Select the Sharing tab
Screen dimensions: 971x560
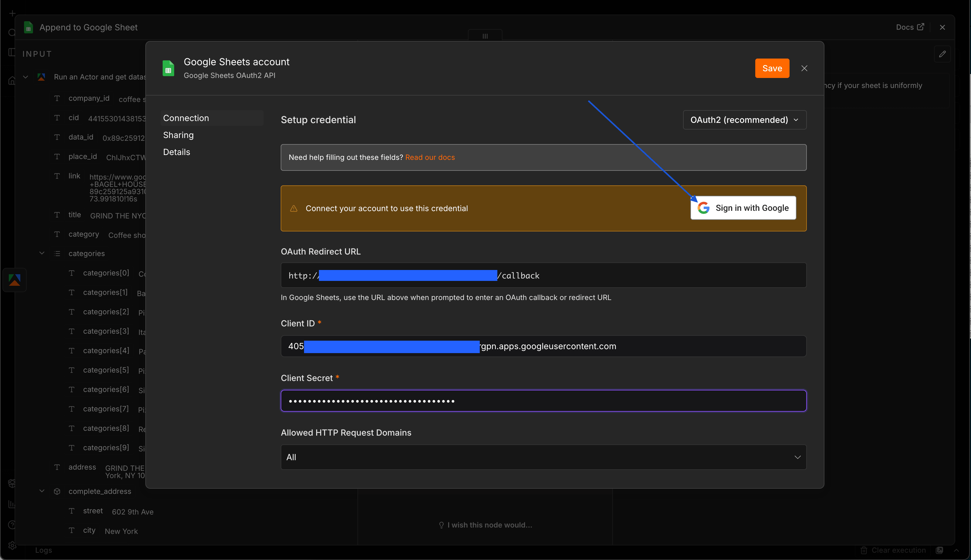(x=178, y=135)
